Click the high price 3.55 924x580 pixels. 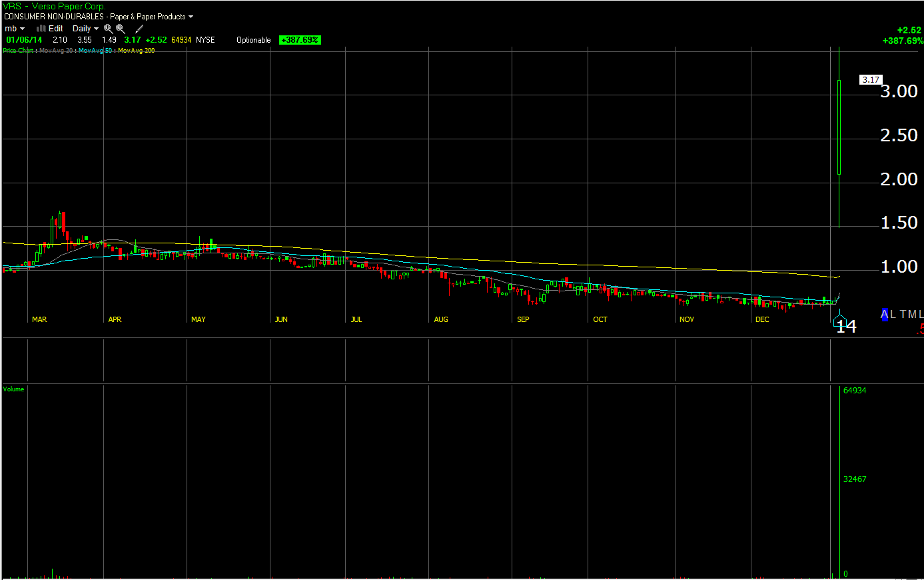[x=85, y=40]
